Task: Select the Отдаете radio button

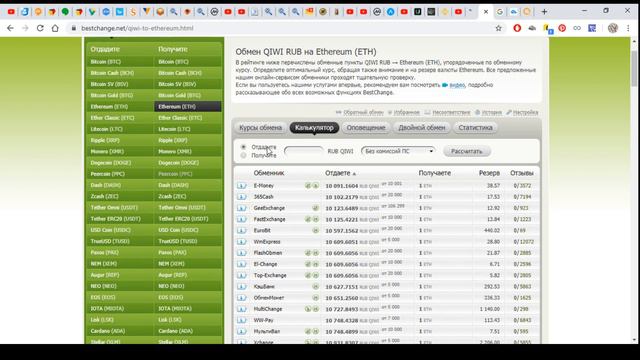Action: 243,147
